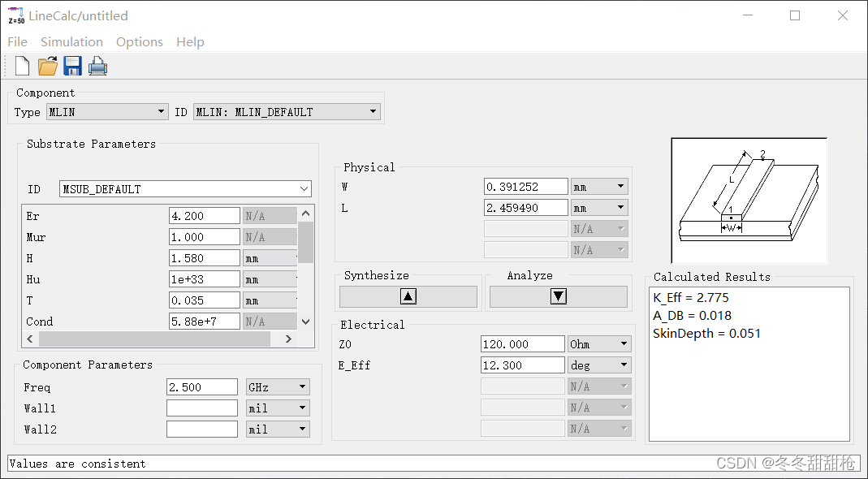Close the LineCalc window
This screenshot has width=868, height=479.
[843, 15]
